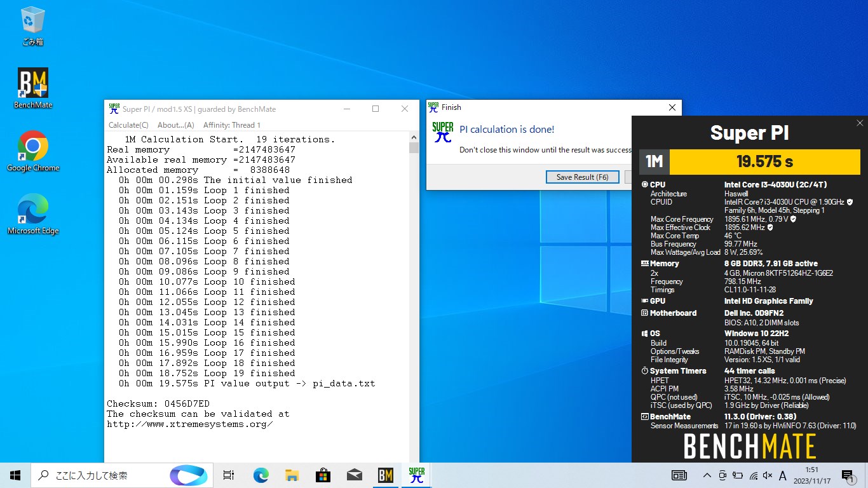Open the Calculate(C) menu
This screenshot has width=868, height=488.
point(128,125)
